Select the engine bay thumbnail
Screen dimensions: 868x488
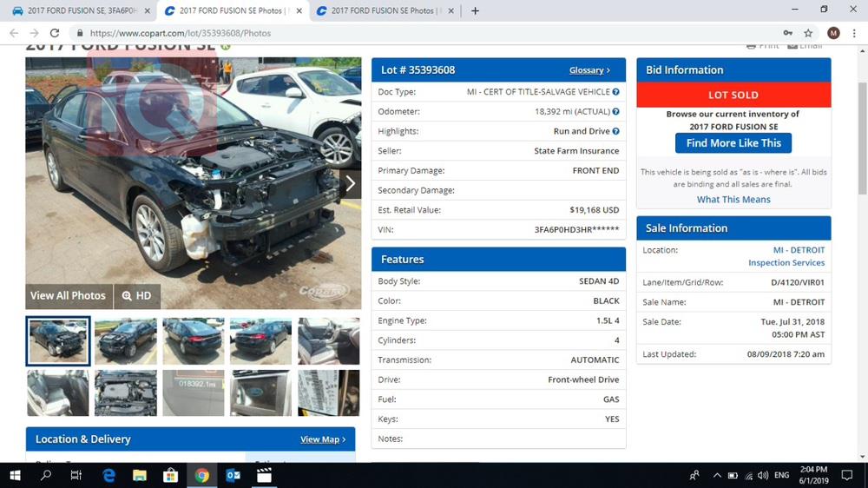tap(126, 392)
